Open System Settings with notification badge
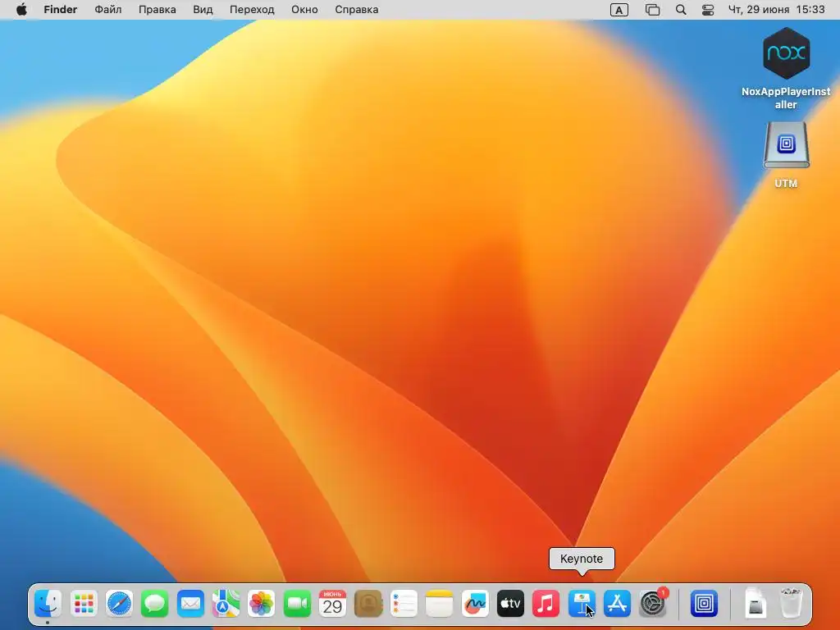Image resolution: width=840 pixels, height=630 pixels. click(x=652, y=604)
